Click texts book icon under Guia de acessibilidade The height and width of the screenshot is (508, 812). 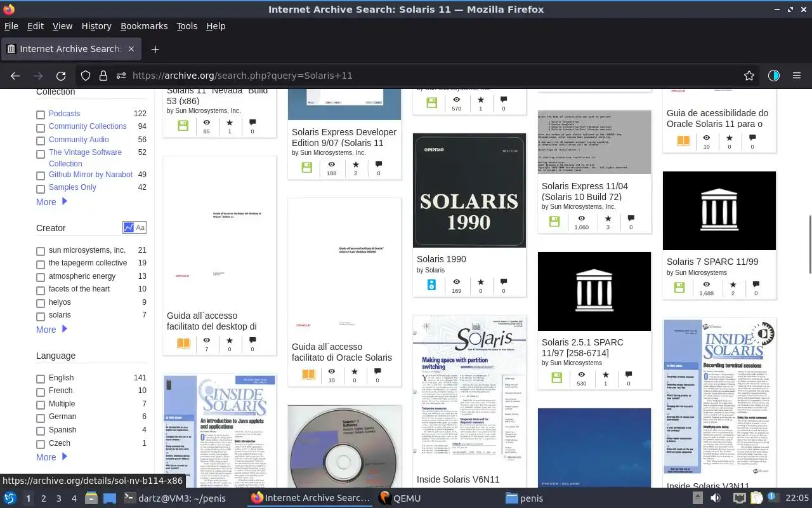[x=683, y=141]
